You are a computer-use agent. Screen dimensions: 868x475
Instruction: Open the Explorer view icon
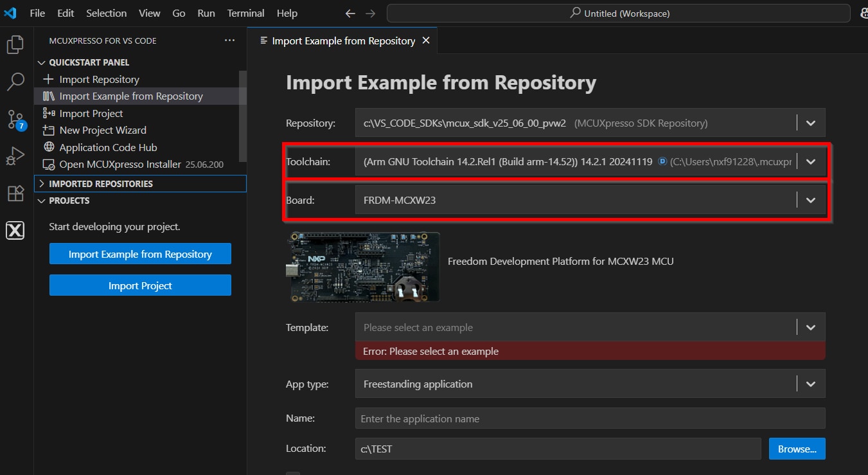pos(15,44)
